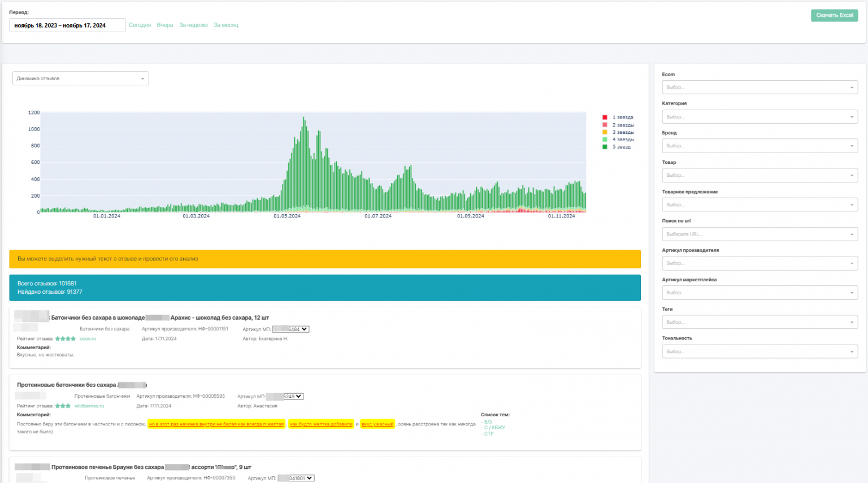868x483 pixels.
Task: Click the four-star rating of first review
Action: pyautogui.click(x=66, y=339)
